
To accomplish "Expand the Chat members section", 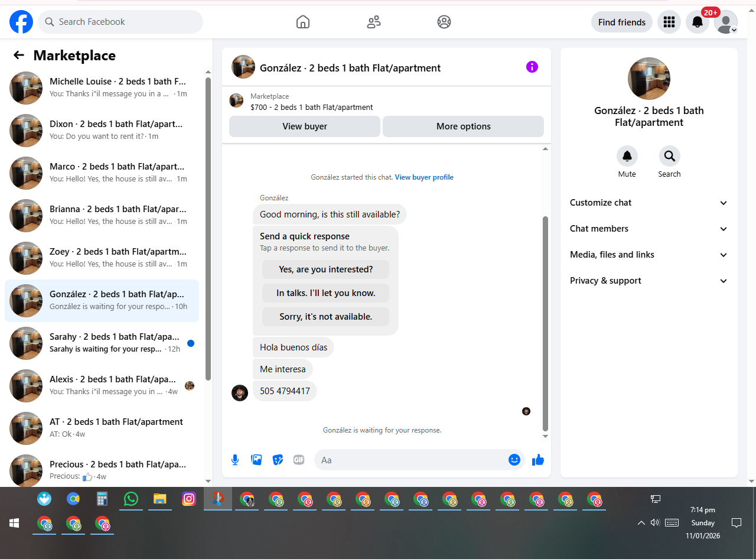I will click(649, 229).
